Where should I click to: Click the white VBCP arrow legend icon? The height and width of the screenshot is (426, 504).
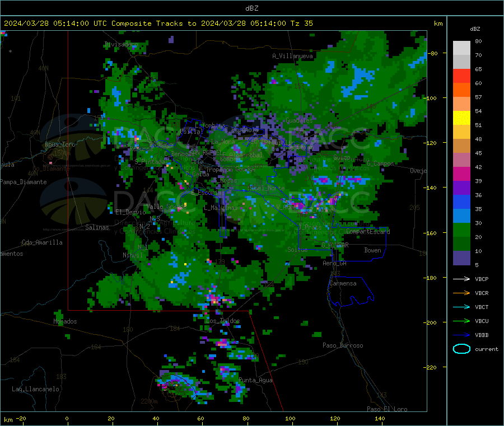461,279
